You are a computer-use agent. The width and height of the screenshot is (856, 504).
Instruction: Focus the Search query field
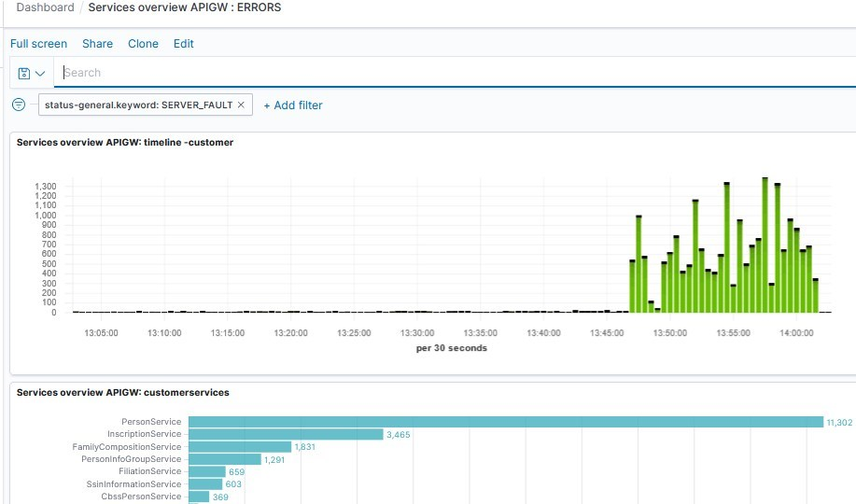point(448,73)
